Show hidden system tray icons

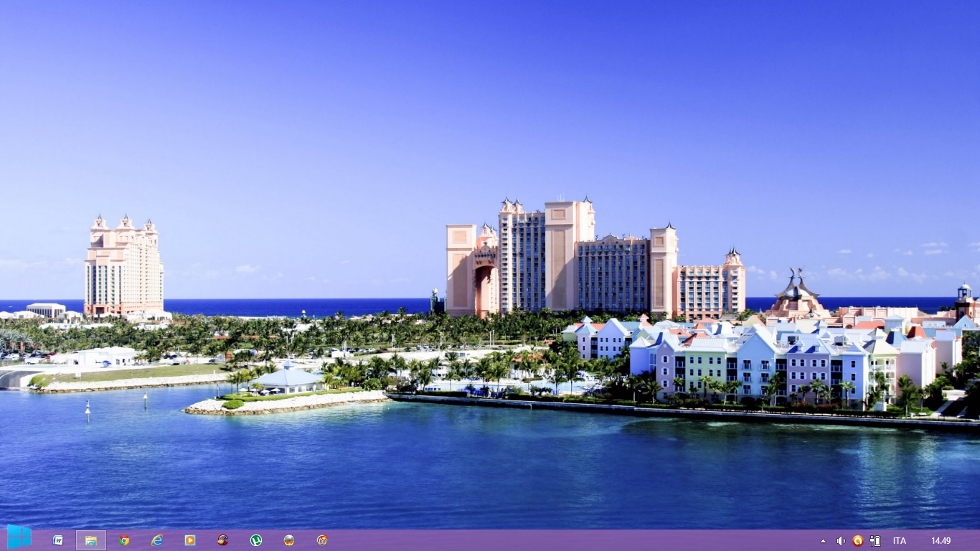823,541
